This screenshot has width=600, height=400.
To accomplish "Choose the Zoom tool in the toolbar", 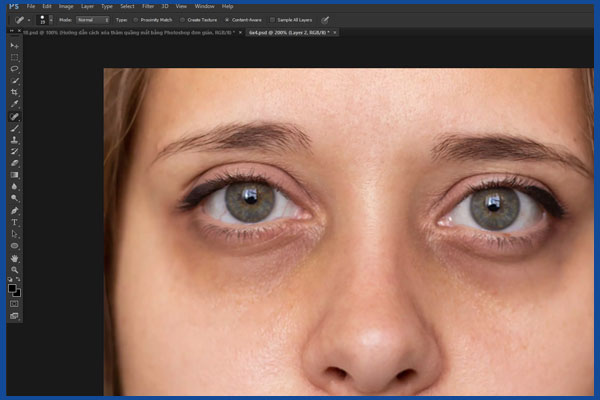I will point(14,269).
